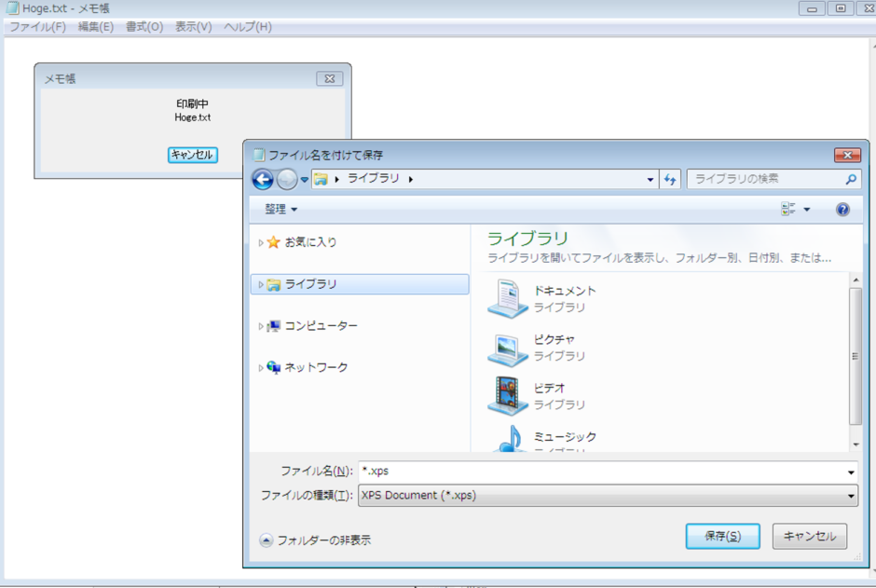Open the ヘルプ(H) menu in Notepad

pyautogui.click(x=248, y=27)
